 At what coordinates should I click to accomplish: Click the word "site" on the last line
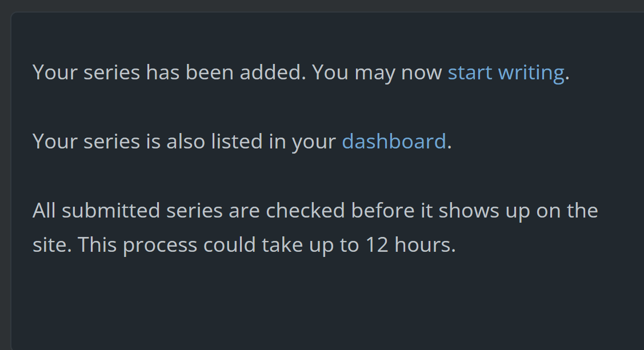[51, 245]
